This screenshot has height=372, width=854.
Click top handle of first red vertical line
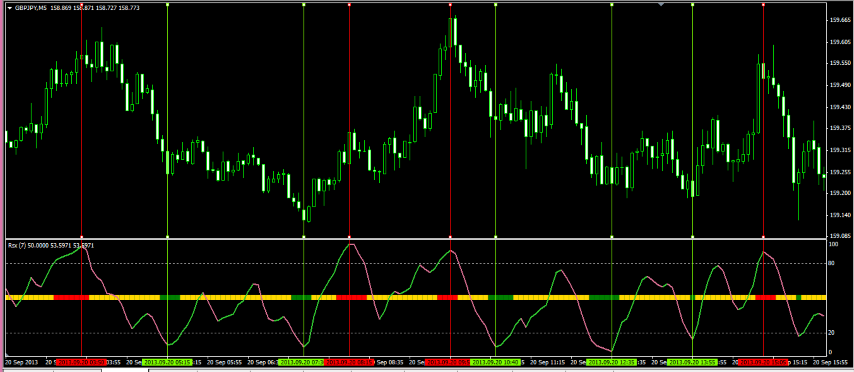coord(82,4)
